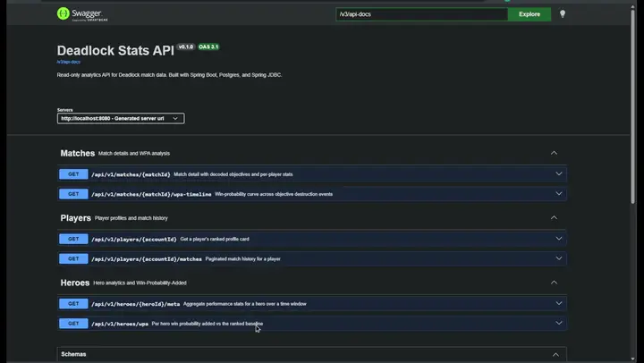This screenshot has height=363, width=644.
Task: Click 'Paginated match history for a player' text
Action: [x=242, y=259]
